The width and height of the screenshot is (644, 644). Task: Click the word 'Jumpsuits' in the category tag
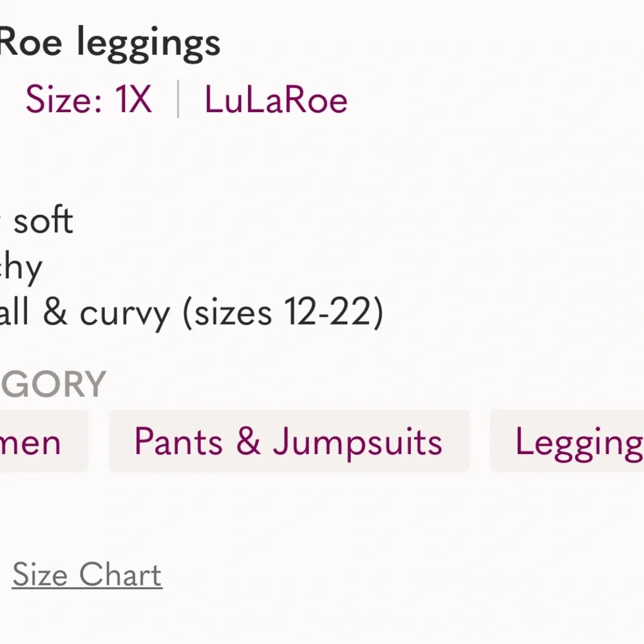click(357, 442)
